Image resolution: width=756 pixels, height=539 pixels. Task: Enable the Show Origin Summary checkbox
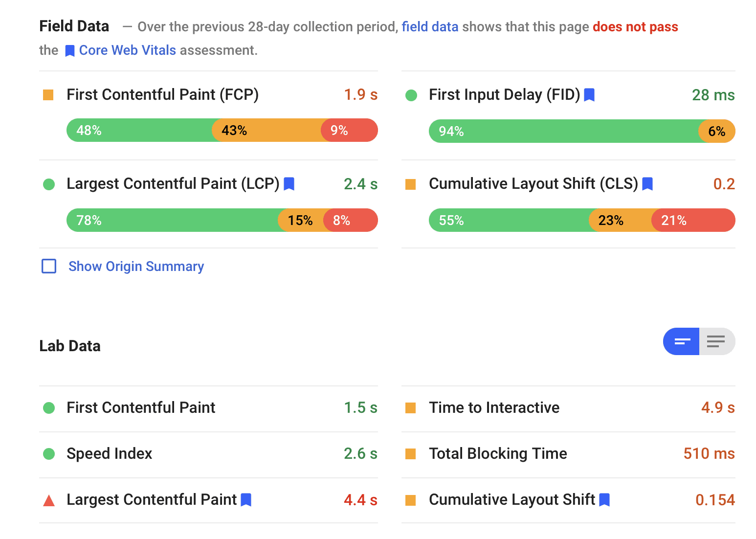(x=49, y=266)
